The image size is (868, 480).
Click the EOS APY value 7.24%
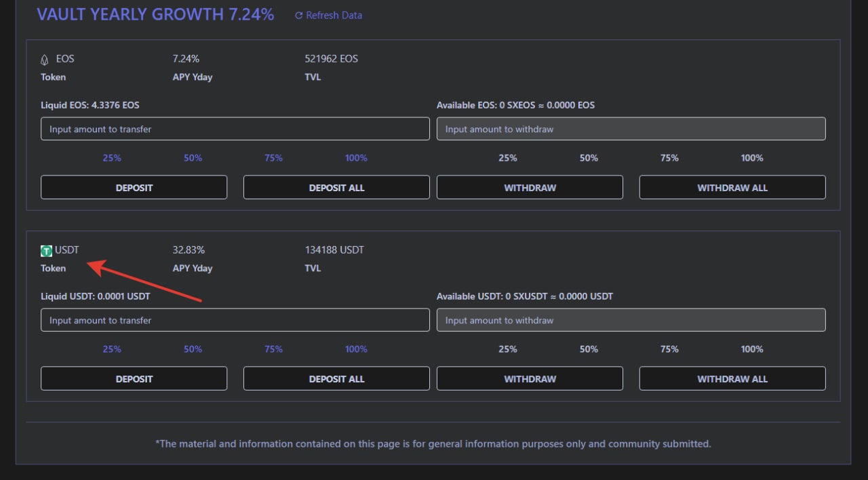[186, 59]
